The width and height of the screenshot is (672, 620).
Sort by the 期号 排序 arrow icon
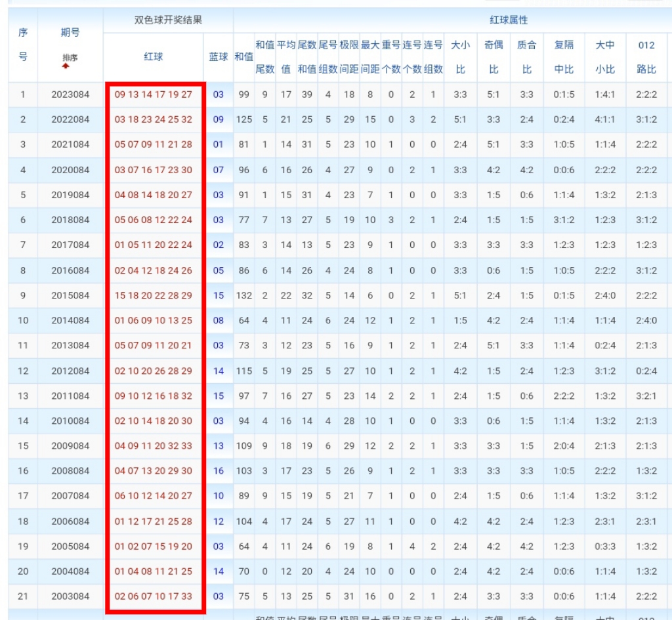[x=66, y=66]
